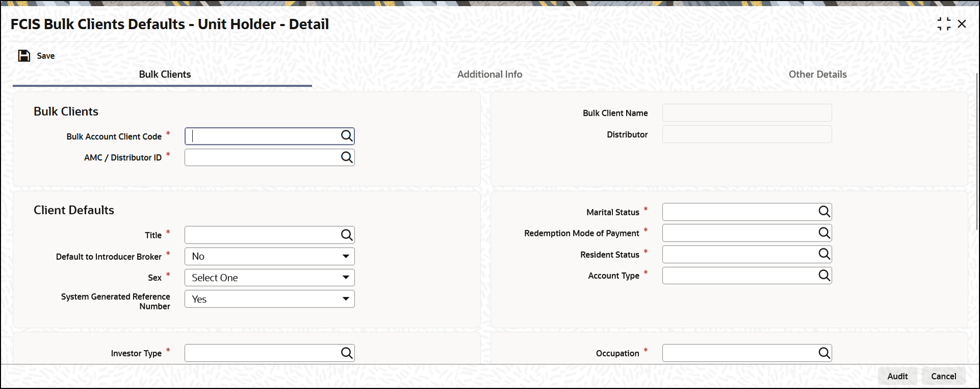Open the Sex Select One dropdown
Viewport: 980px width, 389px height.
(x=270, y=278)
